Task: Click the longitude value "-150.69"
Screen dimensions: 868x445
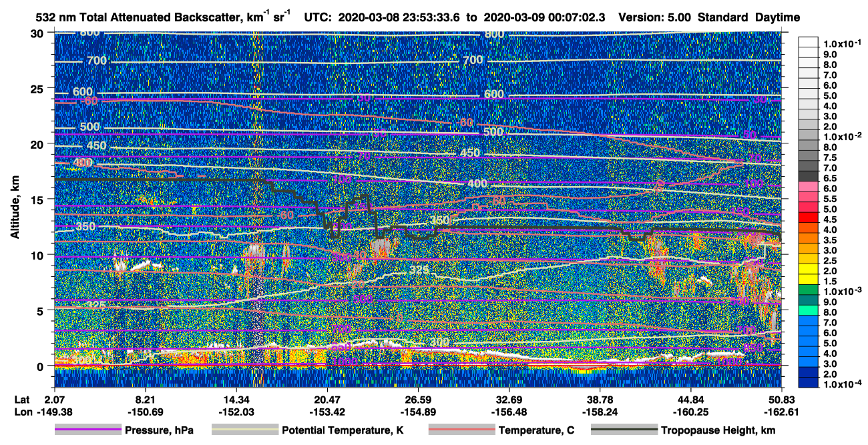Action: pos(145,411)
